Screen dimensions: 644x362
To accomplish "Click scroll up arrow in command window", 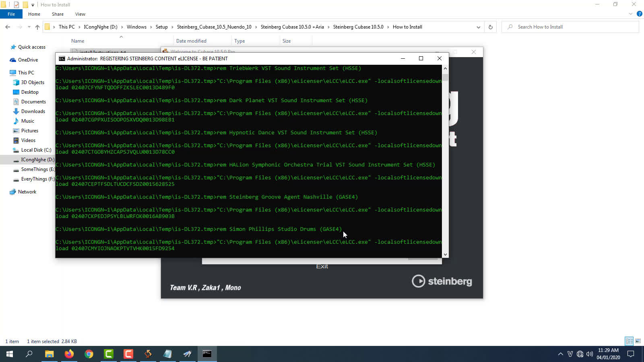I will tap(445, 68).
